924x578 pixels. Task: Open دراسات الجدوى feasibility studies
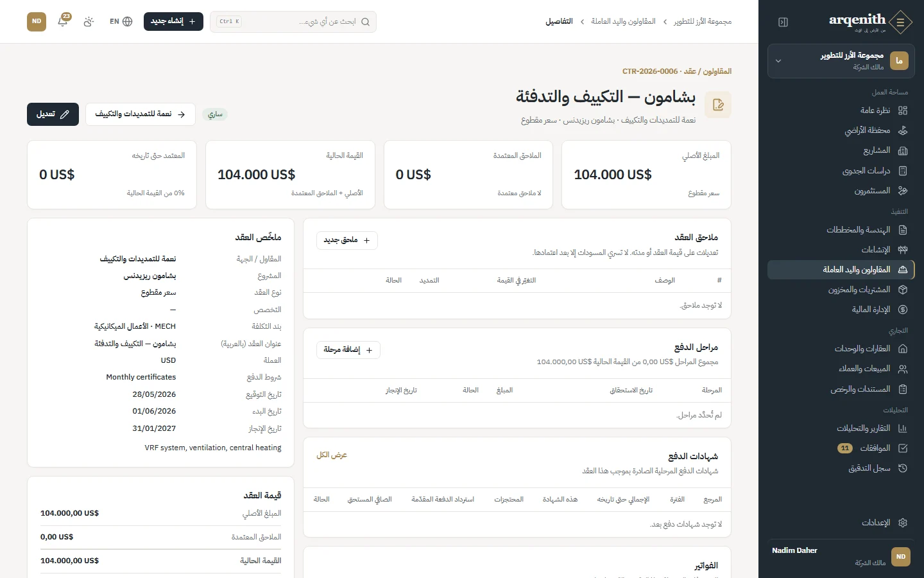(841, 171)
